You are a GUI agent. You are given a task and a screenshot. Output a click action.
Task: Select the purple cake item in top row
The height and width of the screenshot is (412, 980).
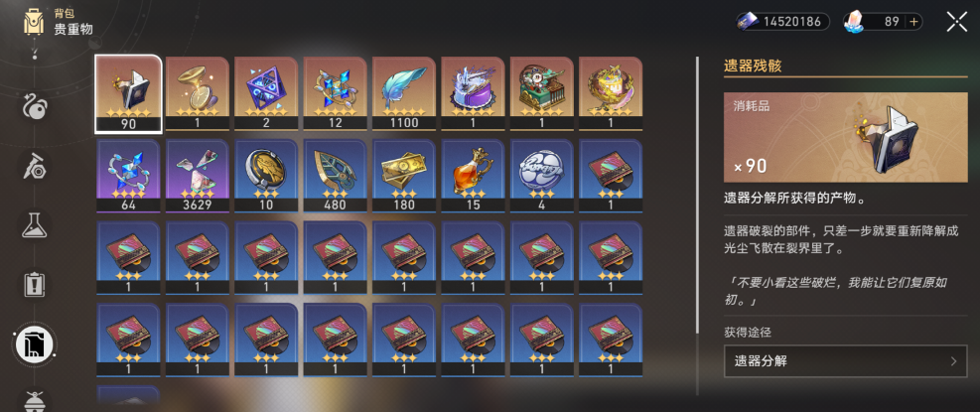473,93
